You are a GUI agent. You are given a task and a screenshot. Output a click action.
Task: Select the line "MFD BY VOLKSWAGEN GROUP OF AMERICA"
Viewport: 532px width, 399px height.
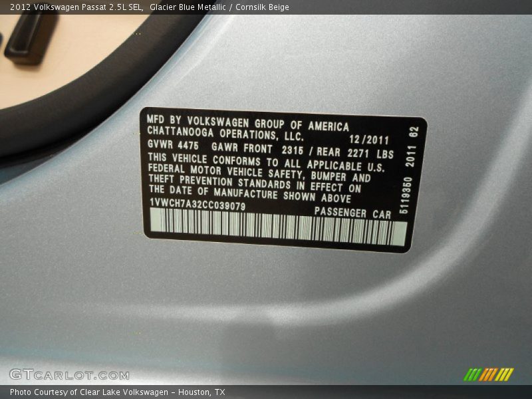pos(247,122)
